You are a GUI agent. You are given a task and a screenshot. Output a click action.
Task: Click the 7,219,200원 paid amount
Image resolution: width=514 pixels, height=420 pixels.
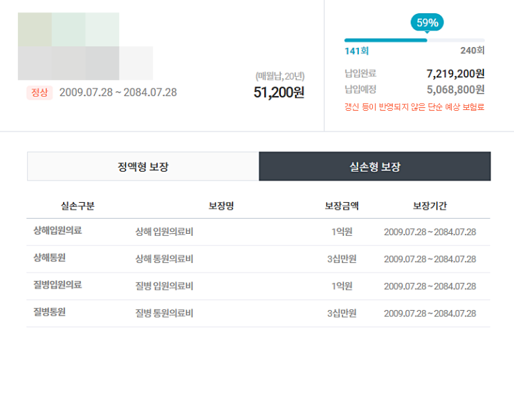click(x=455, y=74)
